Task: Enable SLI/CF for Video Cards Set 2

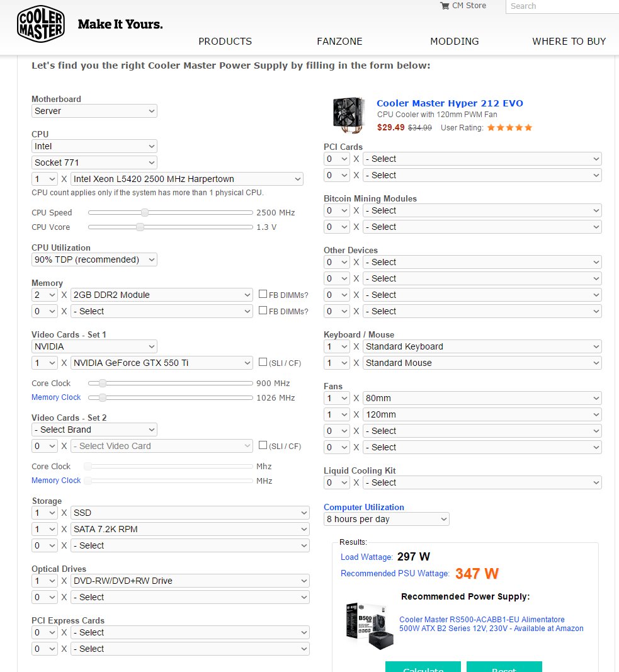Action: coord(263,445)
